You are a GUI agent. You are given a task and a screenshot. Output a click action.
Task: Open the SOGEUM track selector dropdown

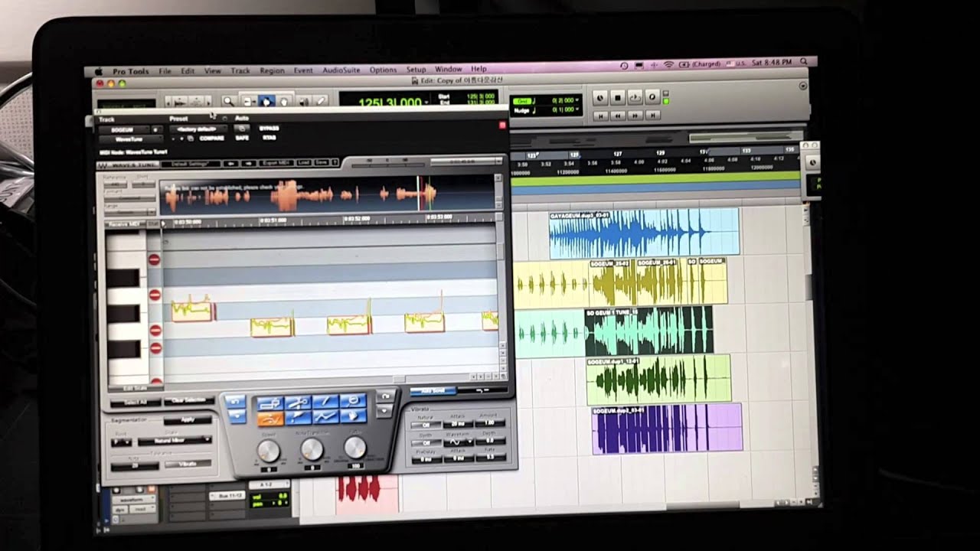(124, 129)
